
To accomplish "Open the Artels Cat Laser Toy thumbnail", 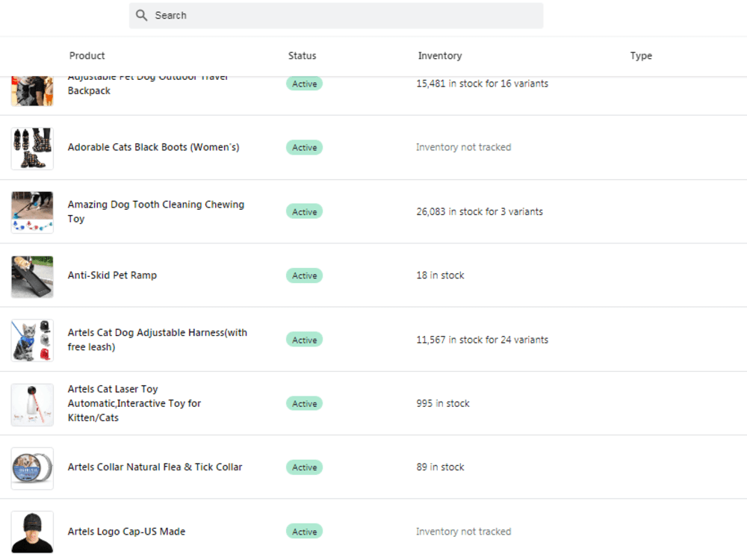I will (32, 404).
